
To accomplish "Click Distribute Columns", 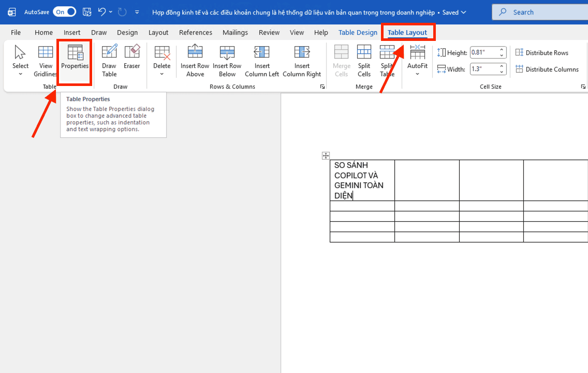I will tap(547, 69).
